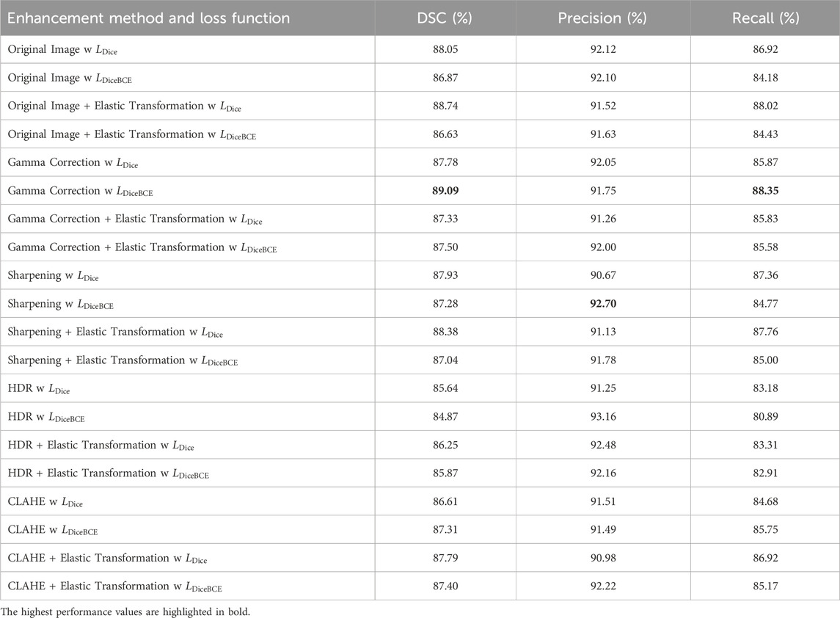The image size is (840, 618).
Task: Select the bold 89.09 DSC value
Action: pos(445,191)
